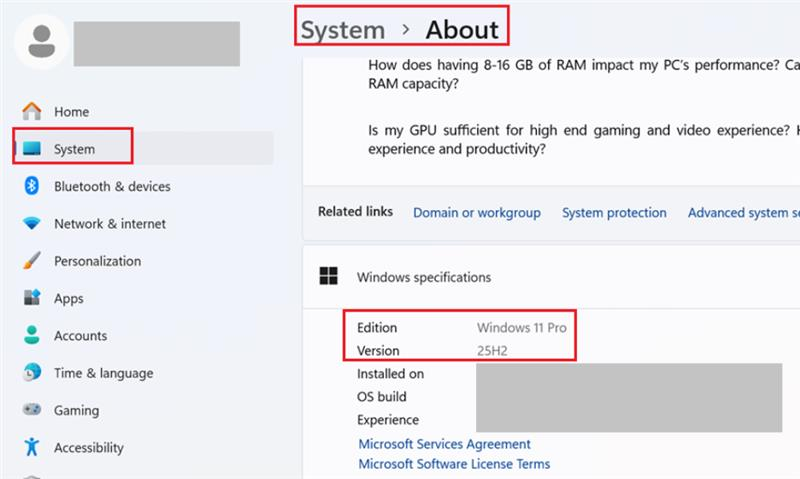Viewport: 800px width, 479px height.
Task: Click the user profile avatar icon
Action: pos(41,42)
